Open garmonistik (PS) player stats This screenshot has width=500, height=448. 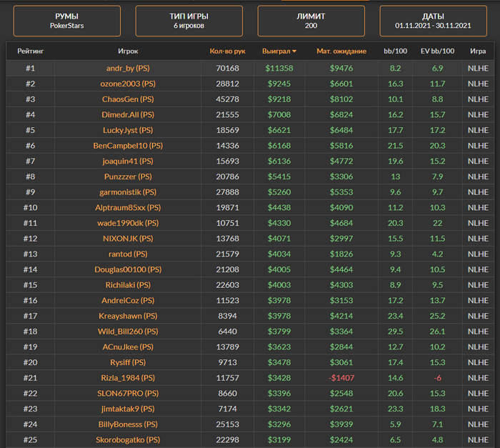128,192
